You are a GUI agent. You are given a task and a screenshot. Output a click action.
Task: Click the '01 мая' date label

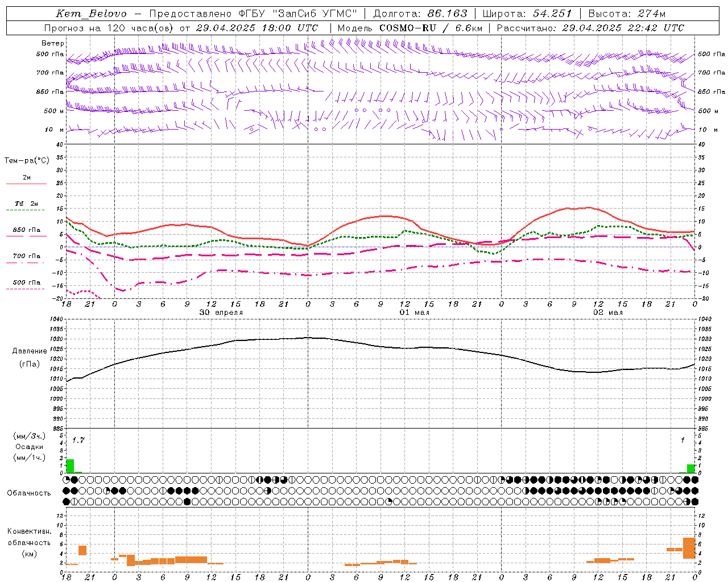(414, 313)
